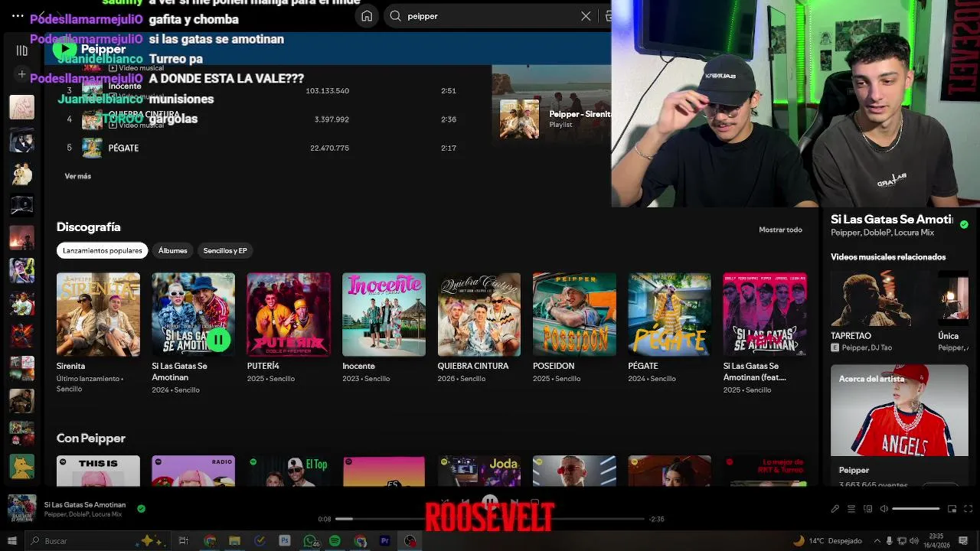The image size is (980, 551).
Task: Click Si Las Gatas Se Amotinan 2024 title
Action: pos(179,371)
